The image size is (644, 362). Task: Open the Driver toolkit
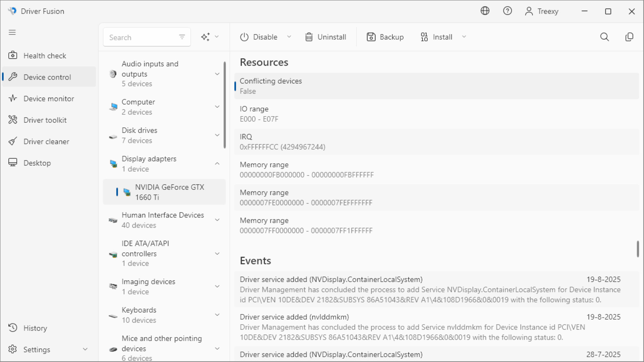(x=45, y=120)
